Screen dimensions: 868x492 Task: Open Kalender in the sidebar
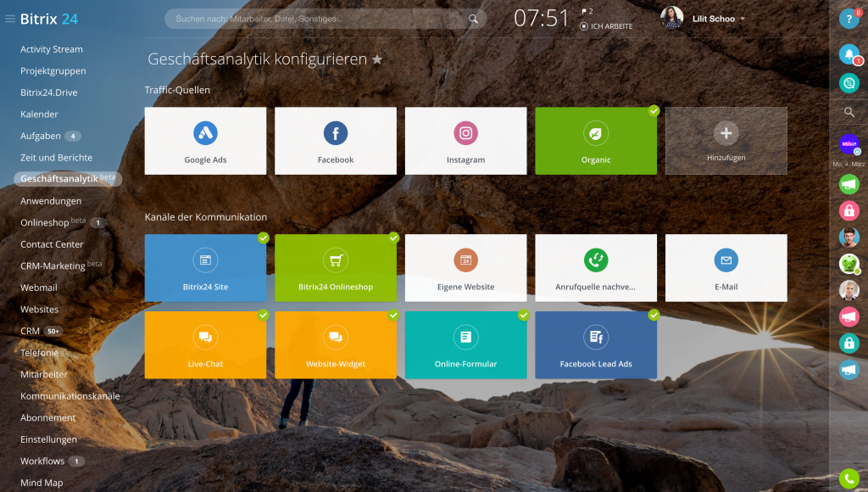[39, 115]
